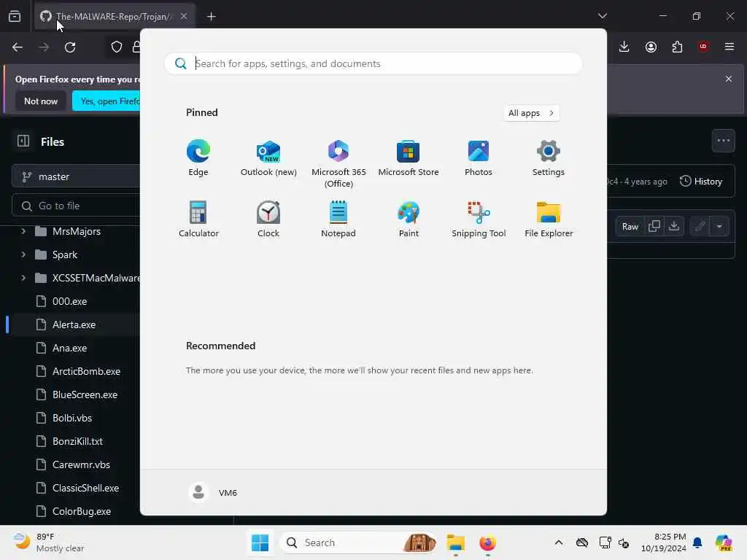Launch Paint from pinned apps
Image resolution: width=747 pixels, height=560 pixels.
[x=409, y=219]
